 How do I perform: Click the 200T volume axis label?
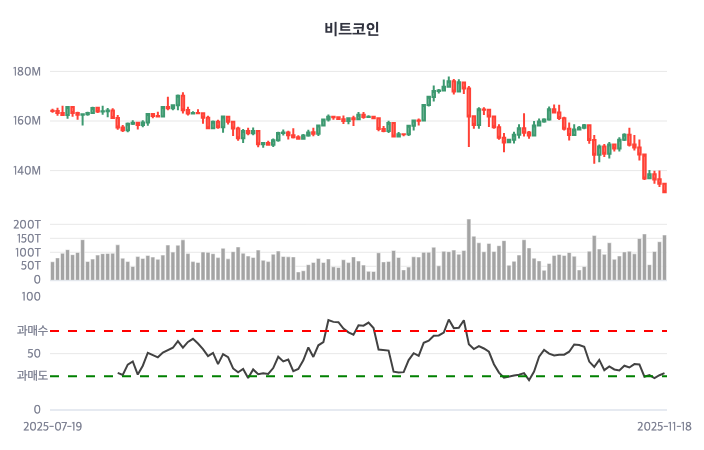click(x=28, y=224)
